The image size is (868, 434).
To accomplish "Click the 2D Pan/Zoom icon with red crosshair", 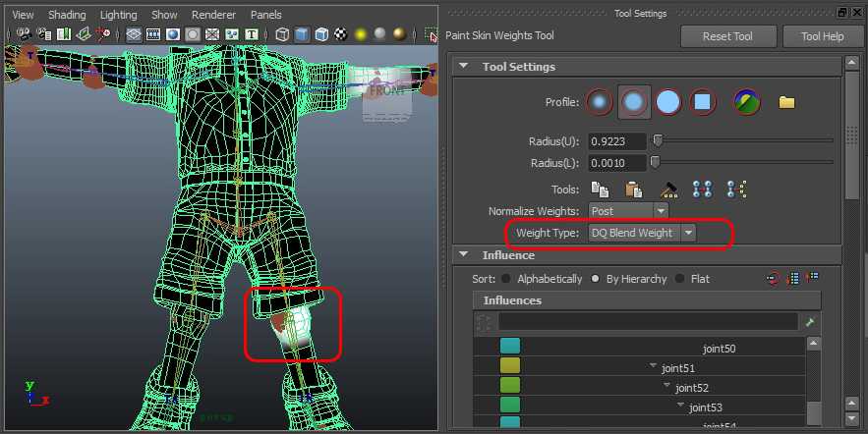I will (x=103, y=34).
